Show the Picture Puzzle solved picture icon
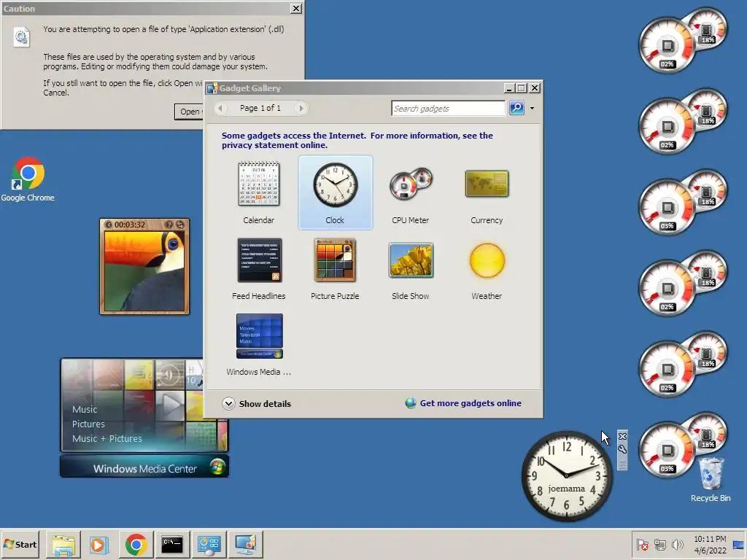 169,225
